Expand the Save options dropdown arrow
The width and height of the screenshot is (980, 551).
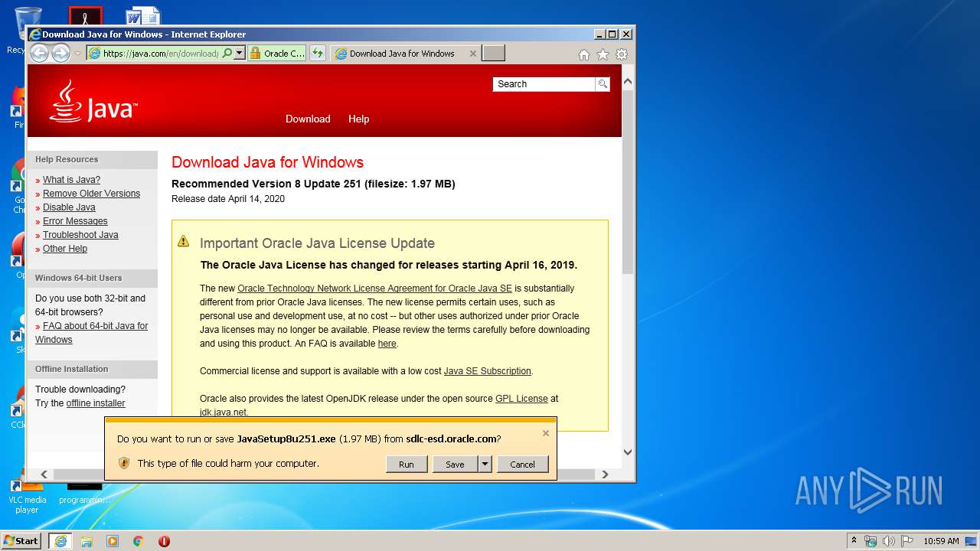pyautogui.click(x=485, y=464)
